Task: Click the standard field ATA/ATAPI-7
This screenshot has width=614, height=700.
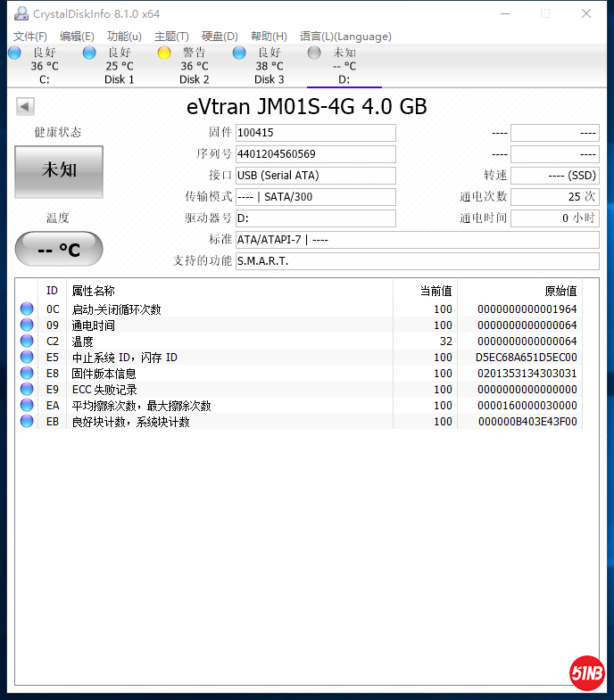Action: click(x=418, y=240)
